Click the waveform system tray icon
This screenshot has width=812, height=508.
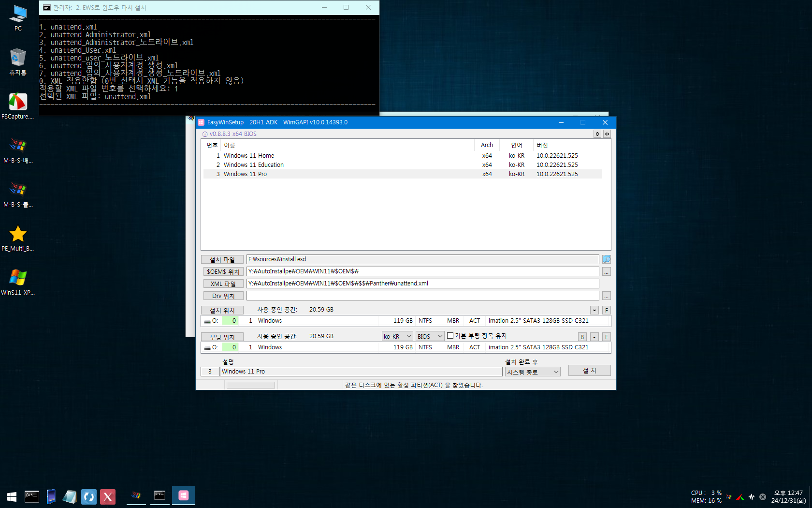752,497
